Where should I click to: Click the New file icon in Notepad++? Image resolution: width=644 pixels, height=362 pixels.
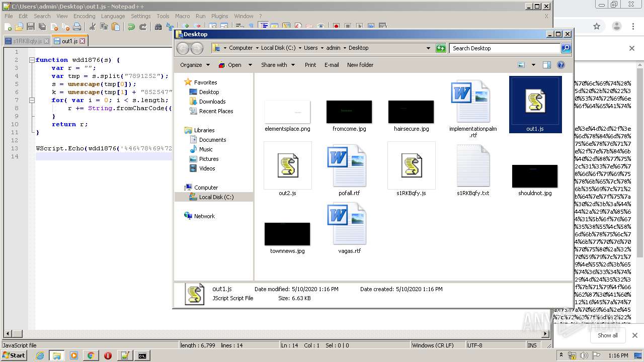pyautogui.click(x=9, y=27)
